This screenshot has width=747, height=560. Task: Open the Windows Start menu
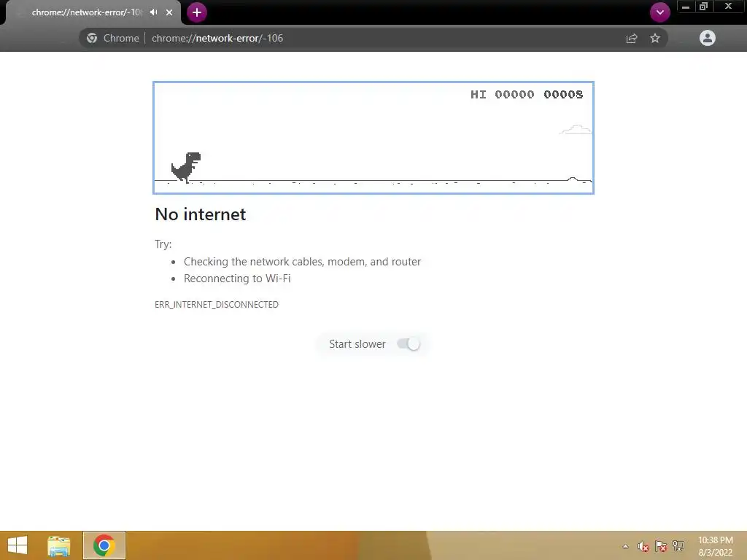[x=18, y=545]
